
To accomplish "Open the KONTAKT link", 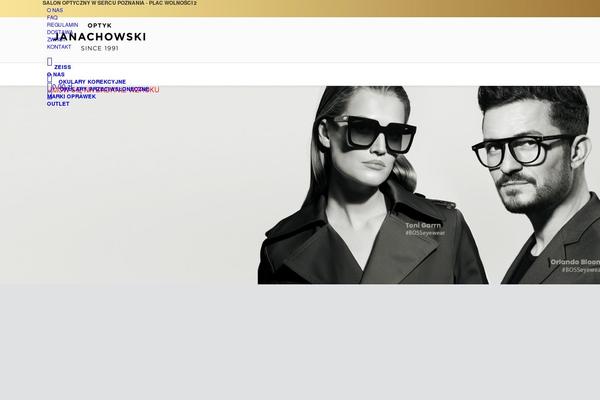I will [x=59, y=47].
